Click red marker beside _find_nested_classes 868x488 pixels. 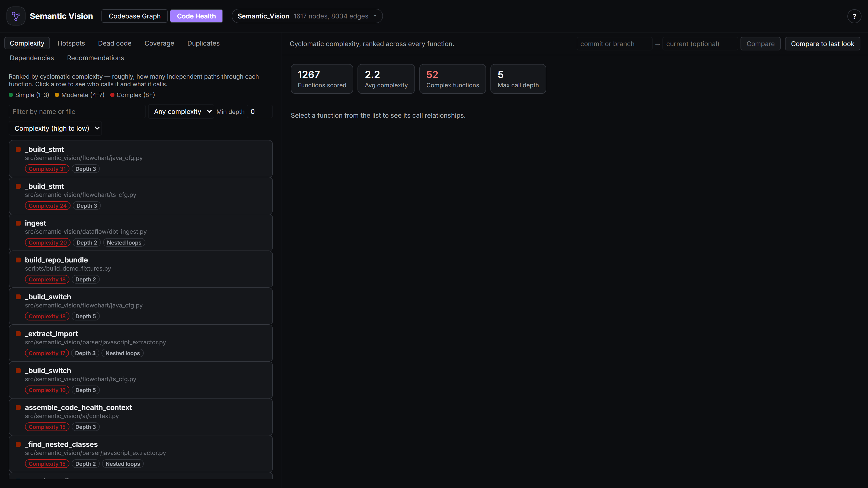pyautogui.click(x=18, y=444)
